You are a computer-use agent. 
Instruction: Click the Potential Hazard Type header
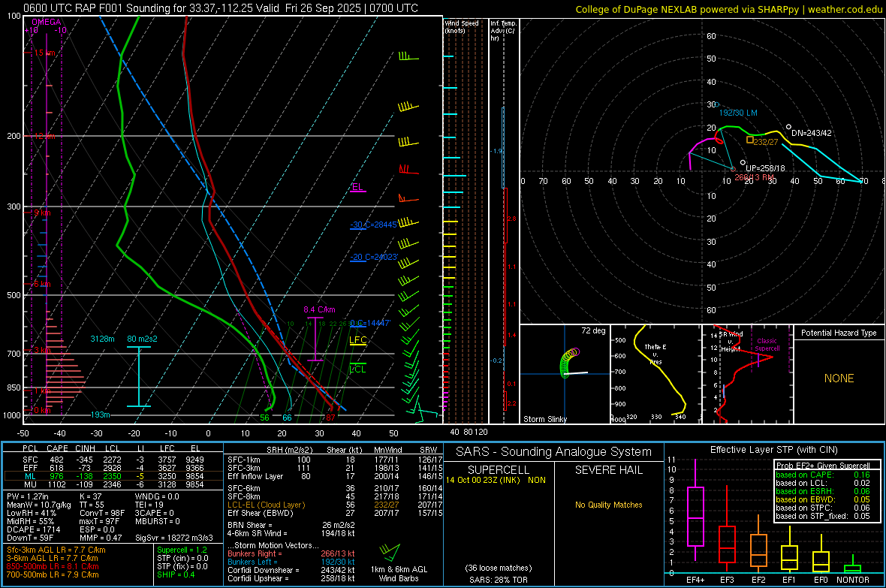tap(839, 333)
